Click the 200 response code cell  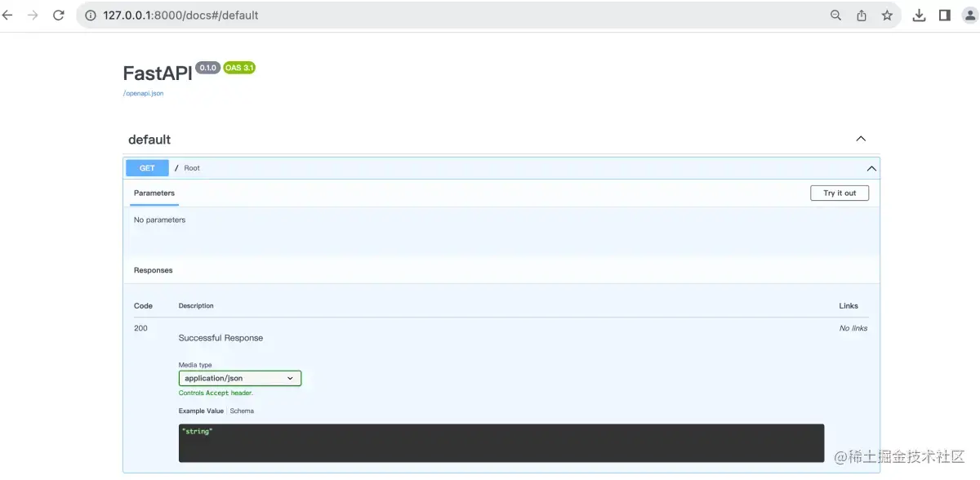click(140, 328)
